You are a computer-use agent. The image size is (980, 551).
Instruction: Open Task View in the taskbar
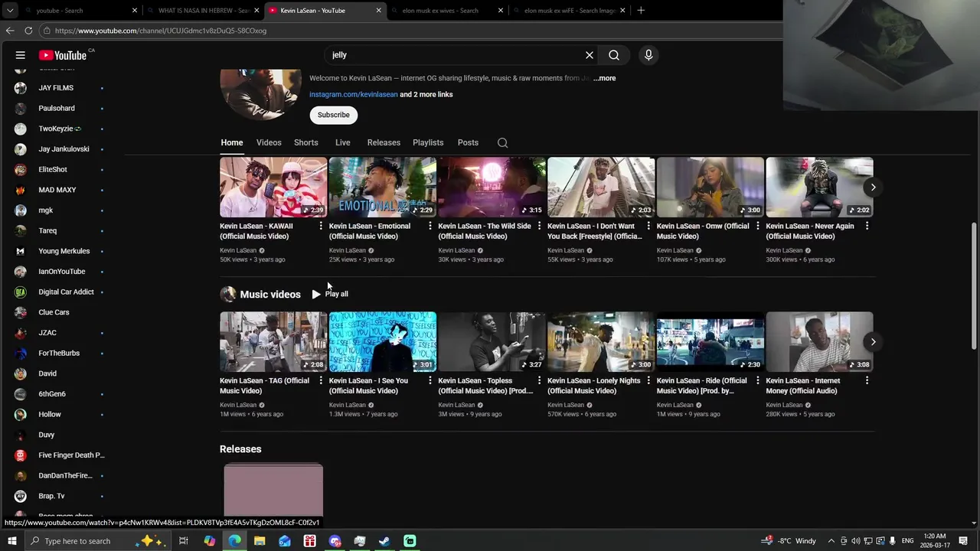pyautogui.click(x=184, y=541)
